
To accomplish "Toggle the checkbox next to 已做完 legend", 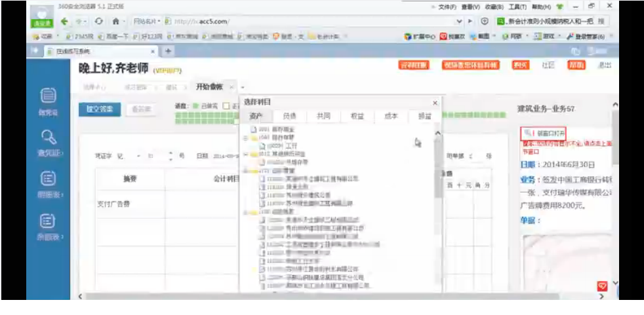I will point(226,106).
